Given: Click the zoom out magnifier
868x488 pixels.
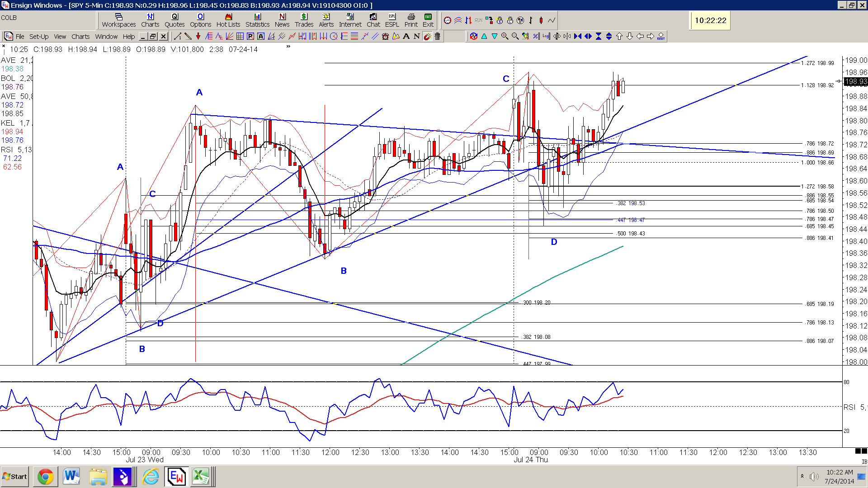Looking at the screenshot, I should (515, 36).
